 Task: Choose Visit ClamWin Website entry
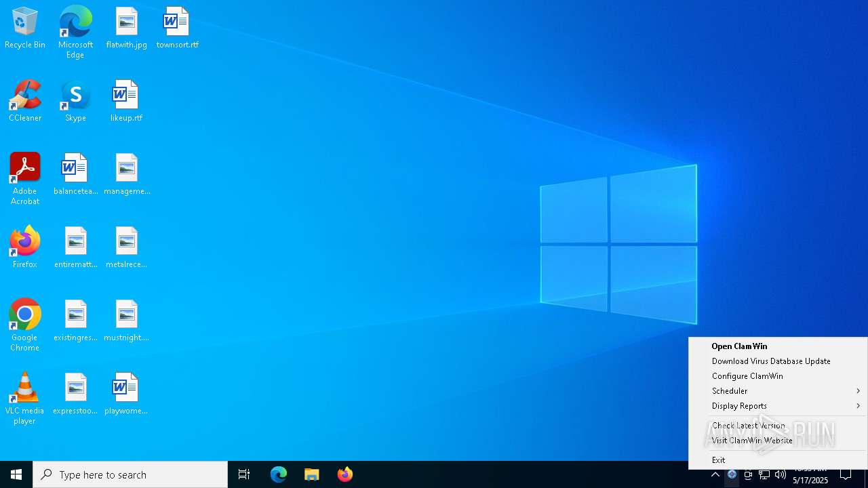click(778, 441)
